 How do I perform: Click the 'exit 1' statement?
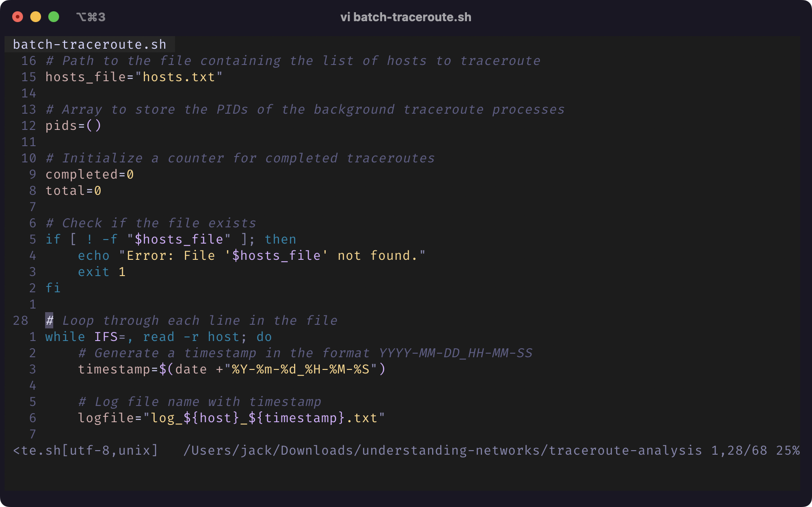click(101, 272)
